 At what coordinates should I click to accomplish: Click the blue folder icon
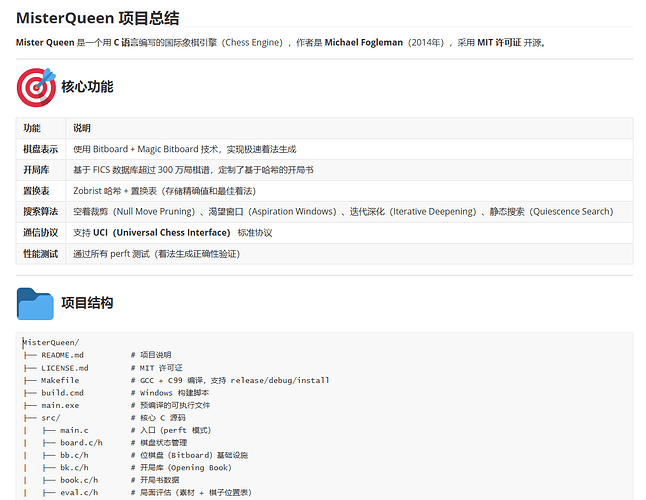35,304
